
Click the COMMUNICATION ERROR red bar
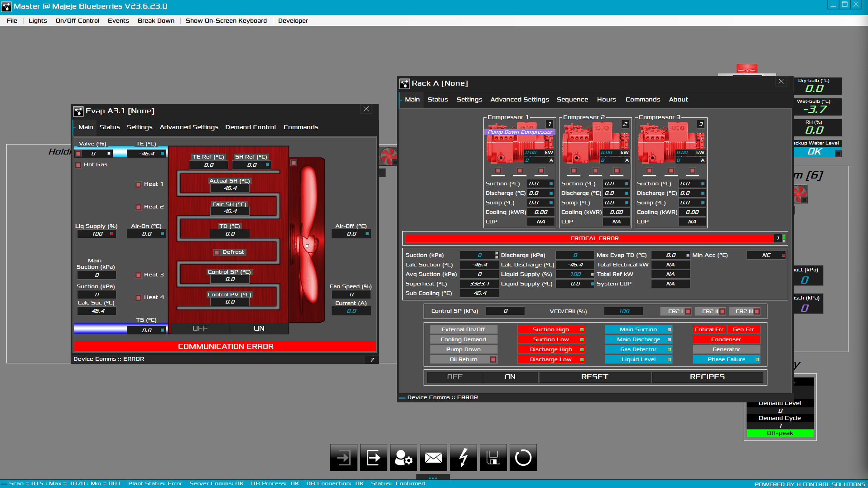(x=225, y=347)
